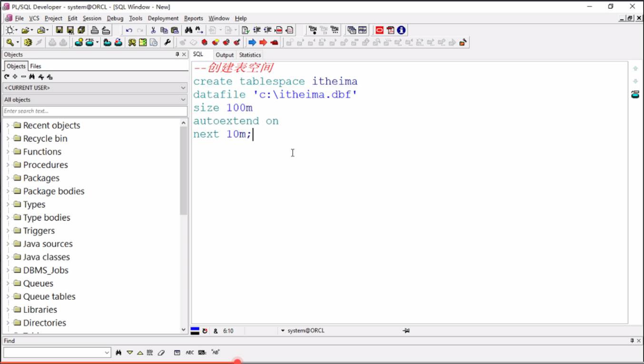Viewport: 644px width, 364px height.
Task: Toggle the regular expression AB.c search option
Action: pyautogui.click(x=203, y=353)
